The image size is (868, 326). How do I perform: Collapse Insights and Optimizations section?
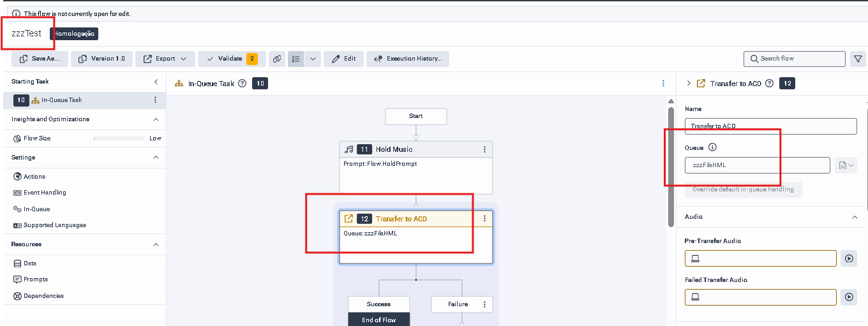coord(156,119)
